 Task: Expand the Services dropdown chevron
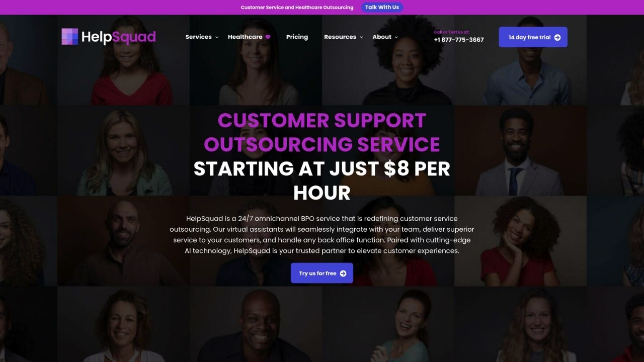pos(217,37)
